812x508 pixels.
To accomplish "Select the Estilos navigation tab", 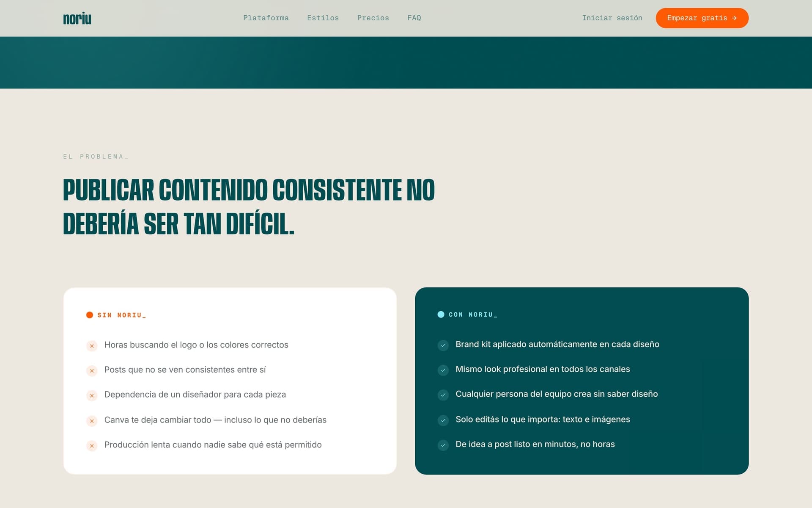I will [x=323, y=18].
